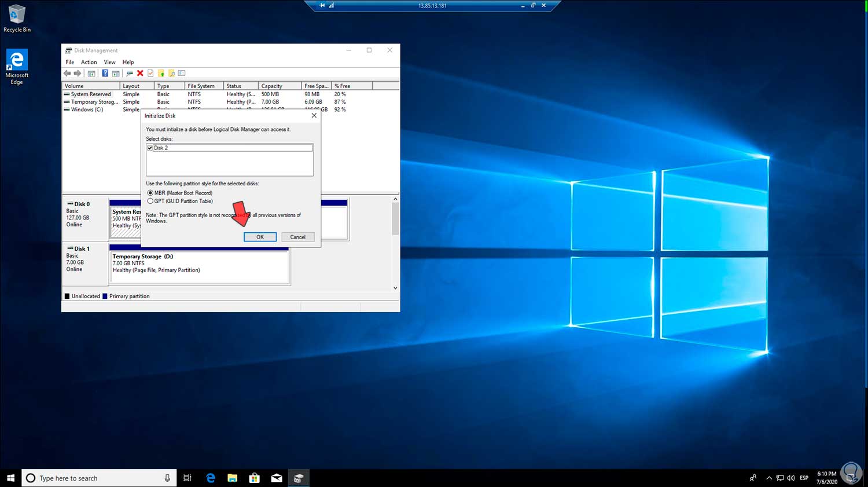Open the Action menu
868x487 pixels.
pos(89,62)
